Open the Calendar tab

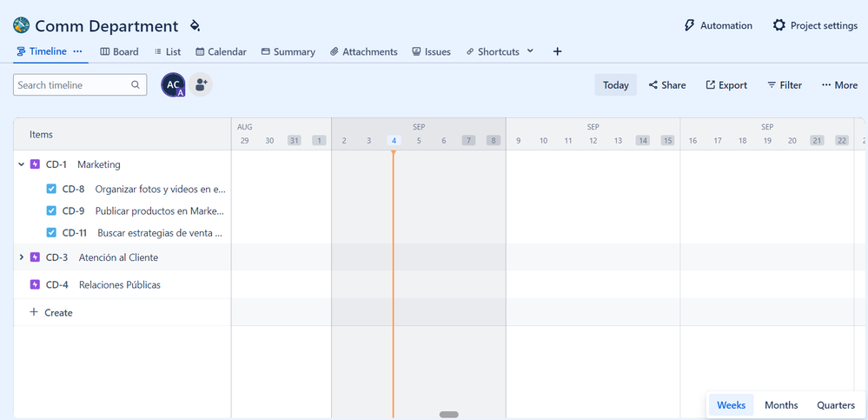[221, 51]
